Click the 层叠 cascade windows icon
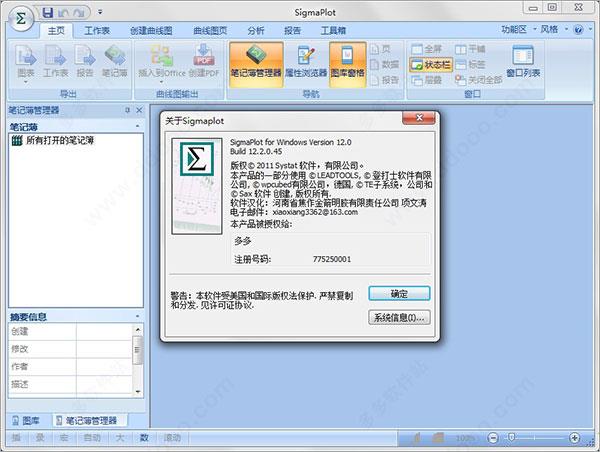 tap(427, 80)
